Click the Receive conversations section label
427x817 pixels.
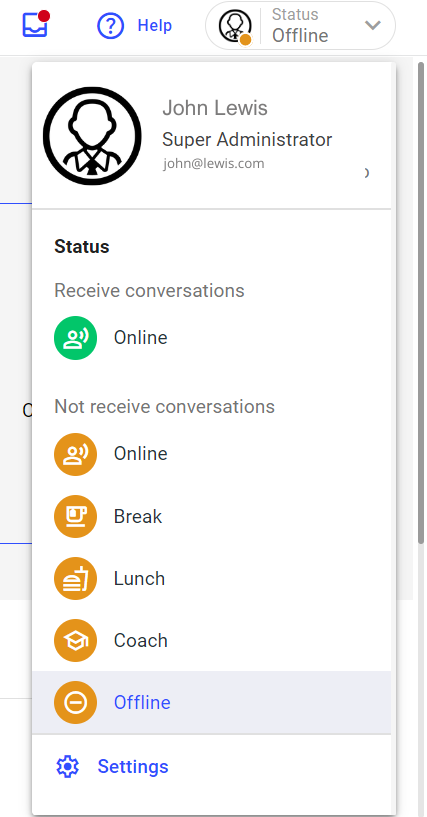(x=149, y=290)
